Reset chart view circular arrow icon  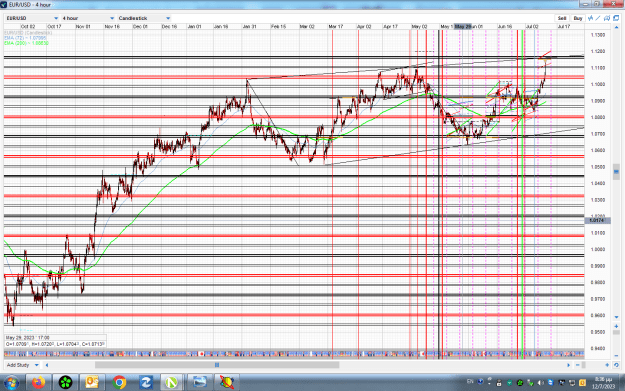(616, 365)
